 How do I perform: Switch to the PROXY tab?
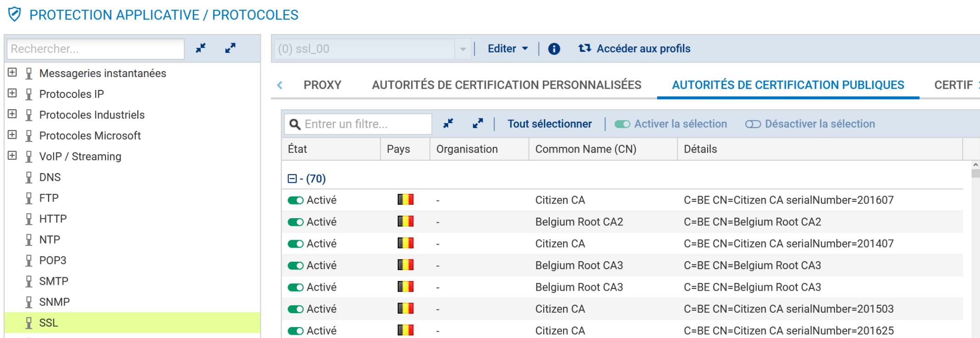click(x=322, y=85)
